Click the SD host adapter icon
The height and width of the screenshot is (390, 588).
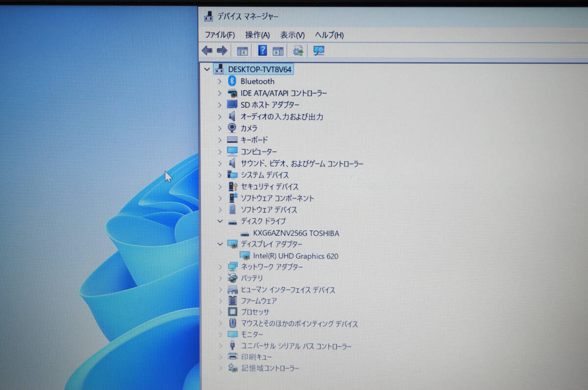click(x=232, y=105)
